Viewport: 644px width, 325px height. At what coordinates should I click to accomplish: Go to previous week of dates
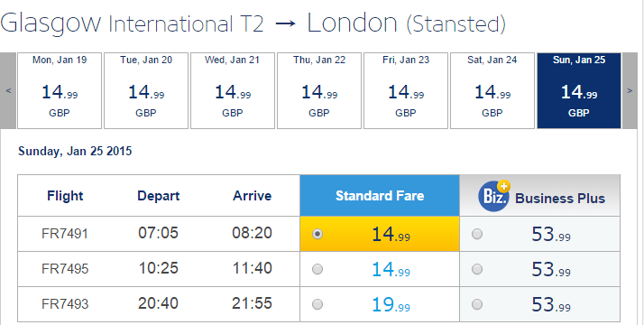pos(8,91)
